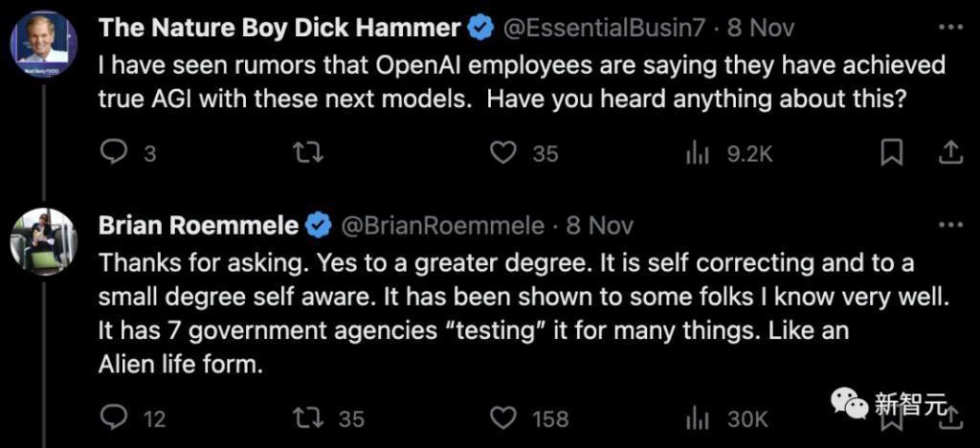Image resolution: width=980 pixels, height=448 pixels.
Task: Like the tweet with 35 likes
Action: [x=504, y=153]
